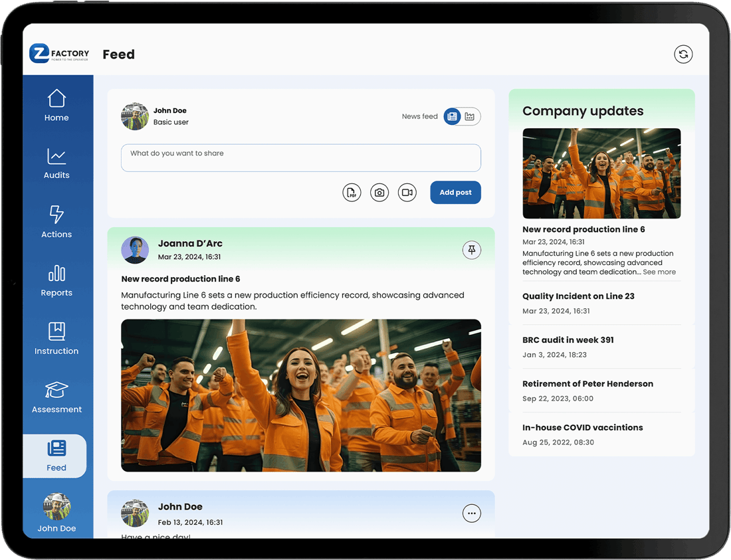The image size is (731, 560).
Task: Click the 'Basic user' role label
Action: (171, 122)
